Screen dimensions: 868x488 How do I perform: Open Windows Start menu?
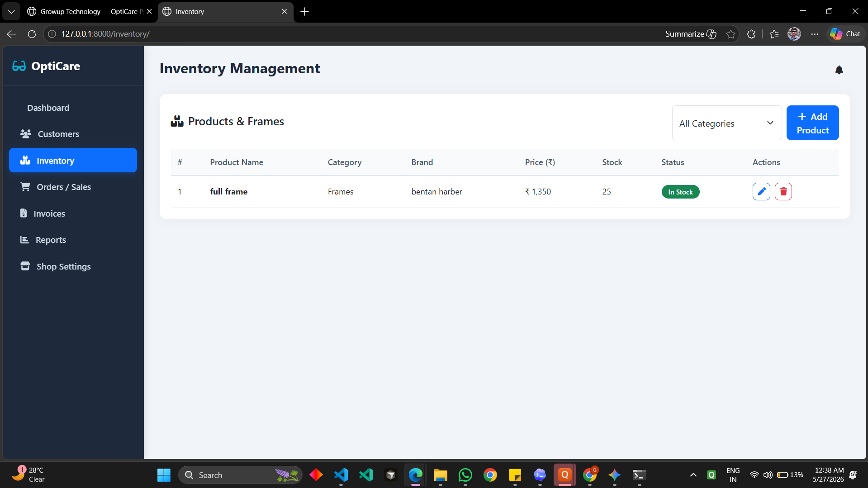click(x=164, y=475)
